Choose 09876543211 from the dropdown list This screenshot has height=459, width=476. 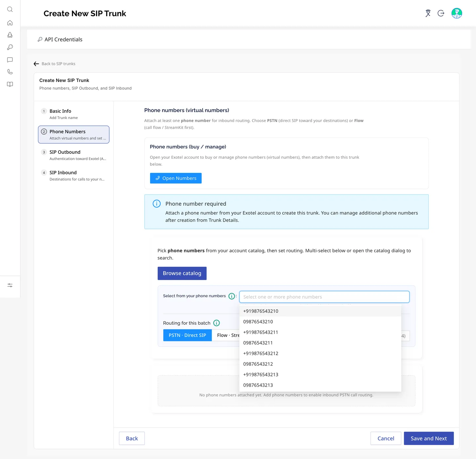point(320,343)
